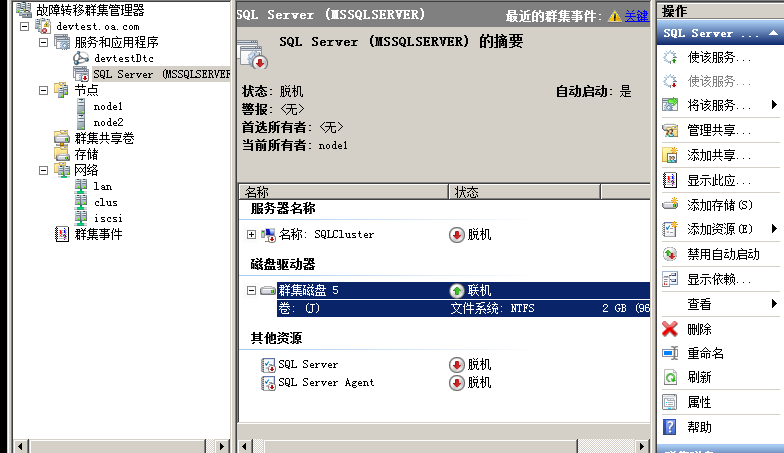Select the node2 server icon

(81, 122)
